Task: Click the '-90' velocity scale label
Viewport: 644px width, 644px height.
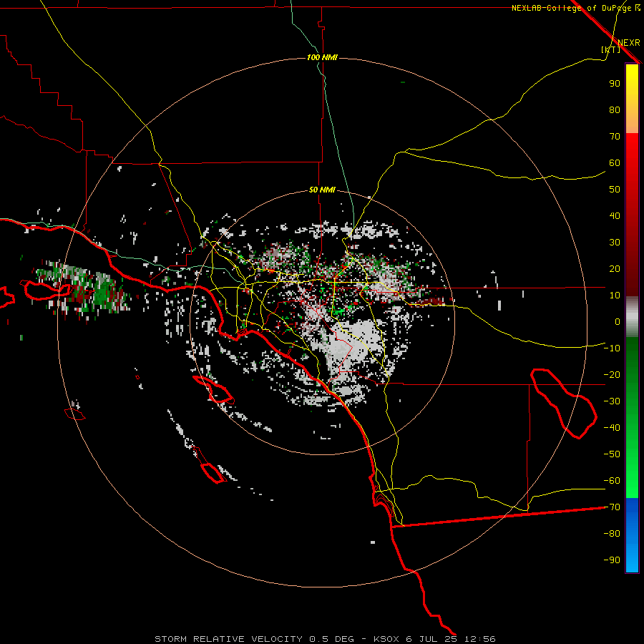Action: 612,560
